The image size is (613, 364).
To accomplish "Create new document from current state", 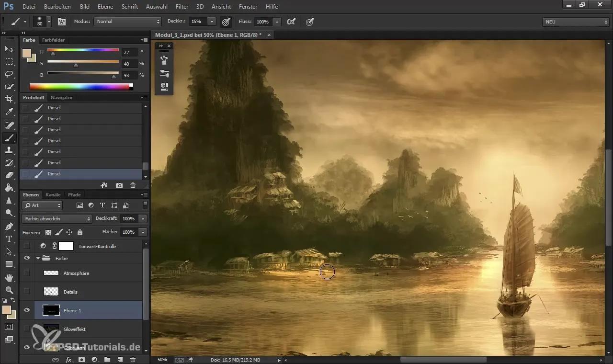I will (104, 185).
